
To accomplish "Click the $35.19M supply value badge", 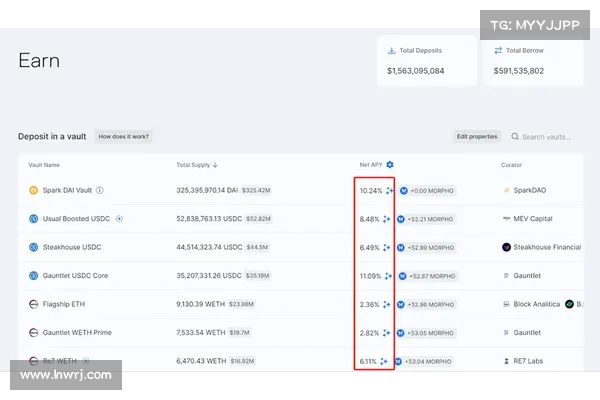I will (257, 276).
